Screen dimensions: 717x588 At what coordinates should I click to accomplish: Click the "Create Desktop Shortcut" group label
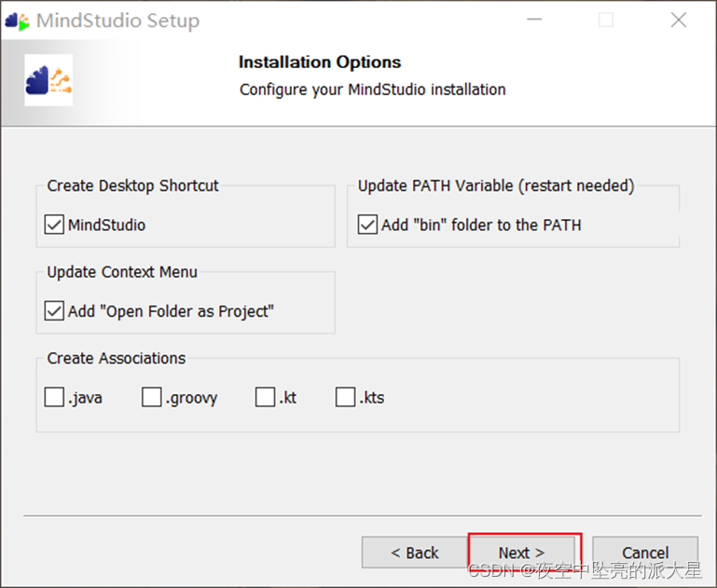coord(132,186)
